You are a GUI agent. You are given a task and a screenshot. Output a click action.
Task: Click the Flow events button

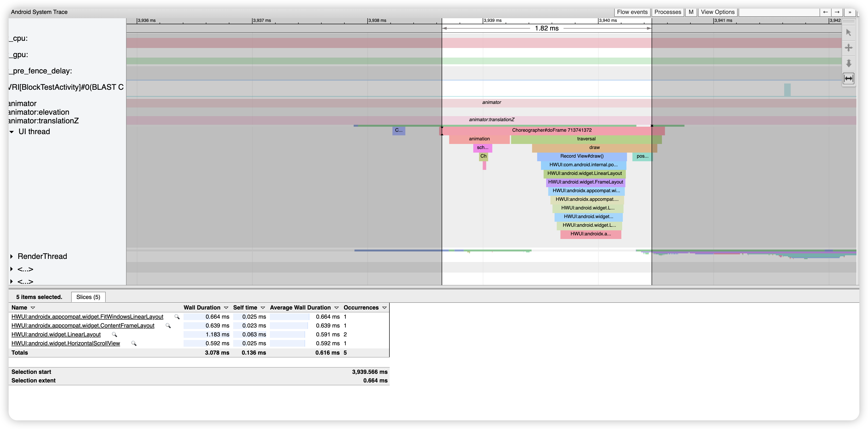[632, 12]
